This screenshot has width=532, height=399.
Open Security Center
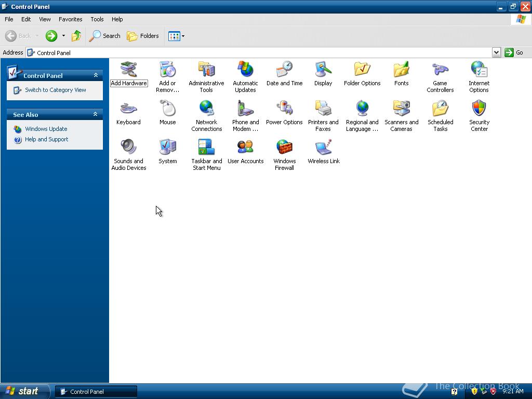(x=479, y=116)
